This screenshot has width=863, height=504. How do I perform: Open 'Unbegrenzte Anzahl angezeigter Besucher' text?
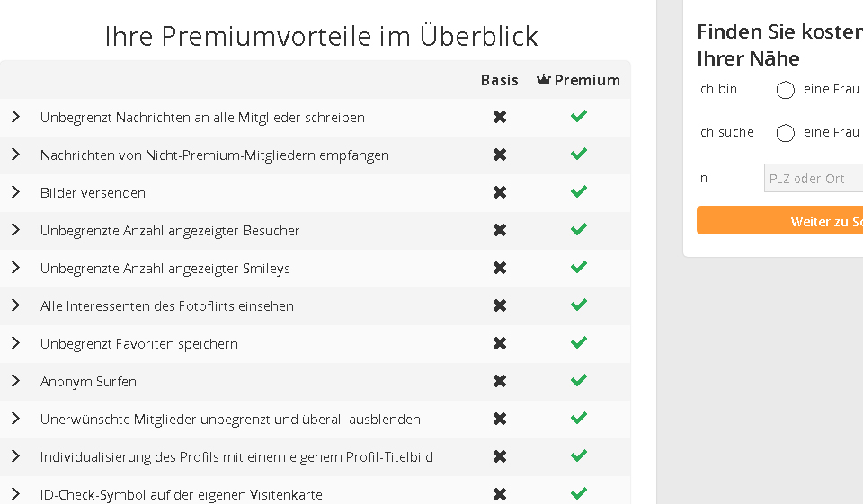coord(170,230)
